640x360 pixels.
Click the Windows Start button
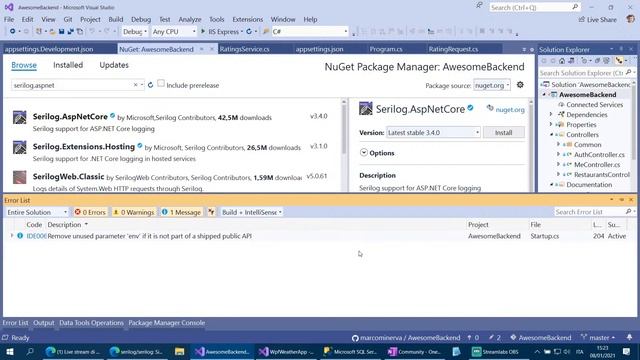(x=10, y=351)
